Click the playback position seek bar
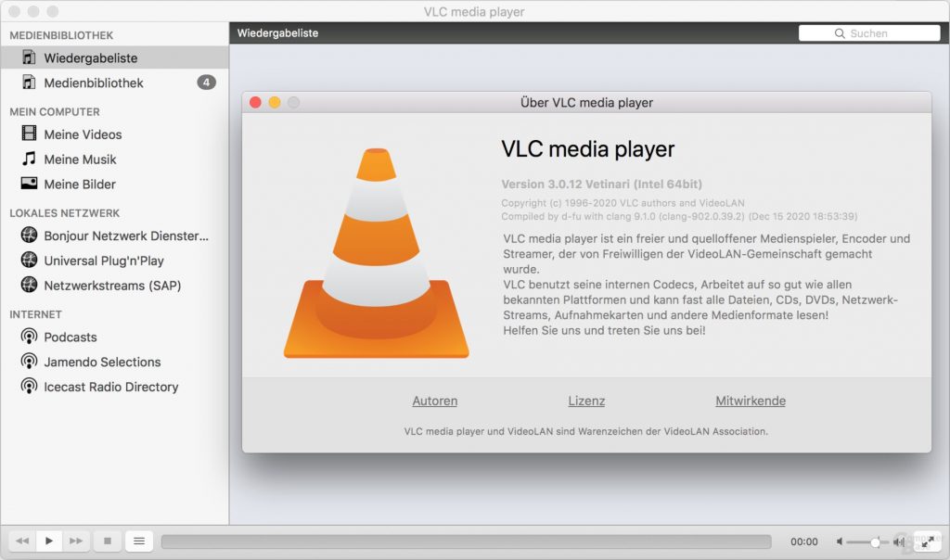 click(466, 541)
